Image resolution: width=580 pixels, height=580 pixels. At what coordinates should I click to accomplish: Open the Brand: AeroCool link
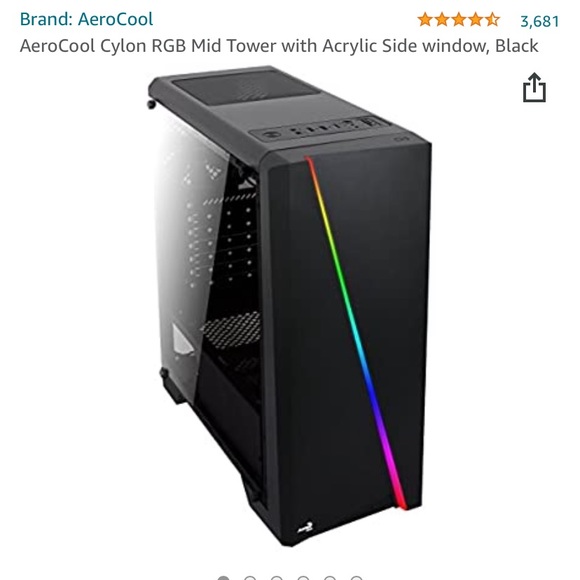[86, 19]
